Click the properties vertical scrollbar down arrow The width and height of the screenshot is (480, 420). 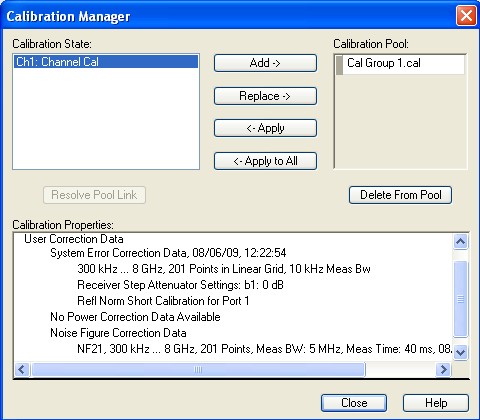(x=461, y=352)
